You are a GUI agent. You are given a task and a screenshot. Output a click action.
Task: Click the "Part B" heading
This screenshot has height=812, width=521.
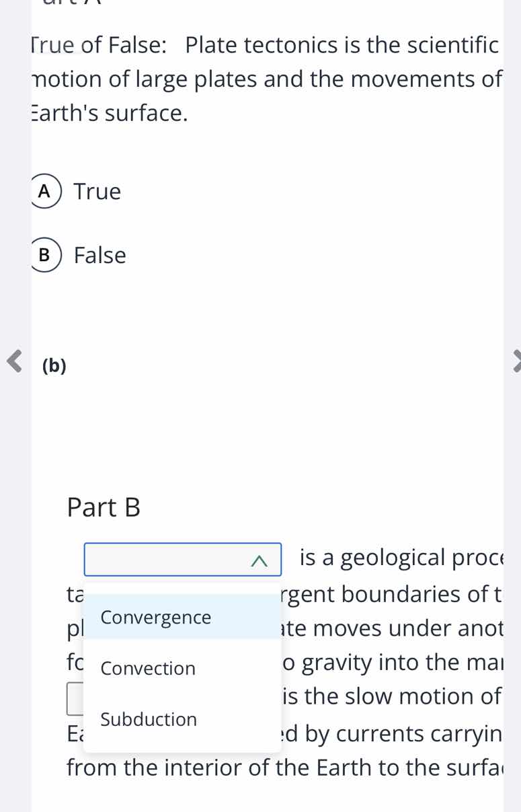tap(104, 507)
